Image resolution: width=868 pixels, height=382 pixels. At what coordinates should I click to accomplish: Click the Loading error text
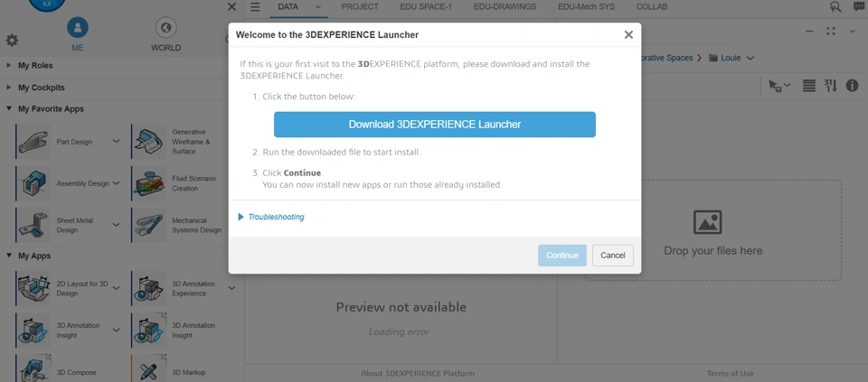399,331
